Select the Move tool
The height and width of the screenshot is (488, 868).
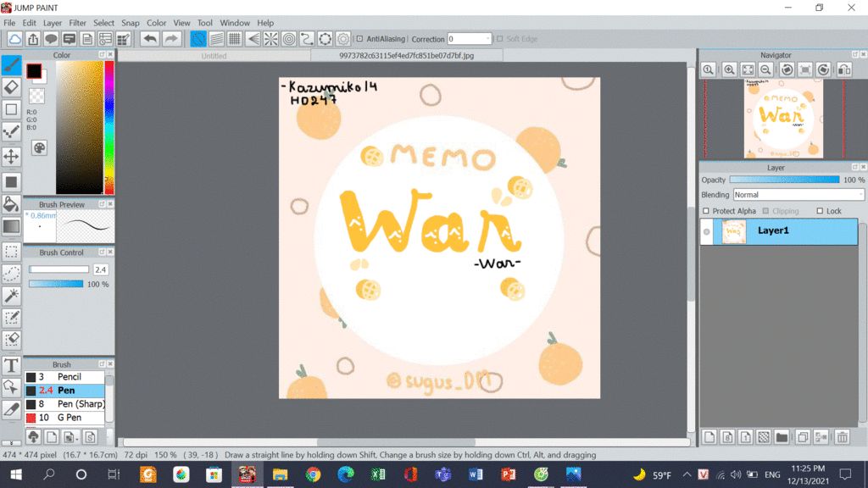point(11,157)
